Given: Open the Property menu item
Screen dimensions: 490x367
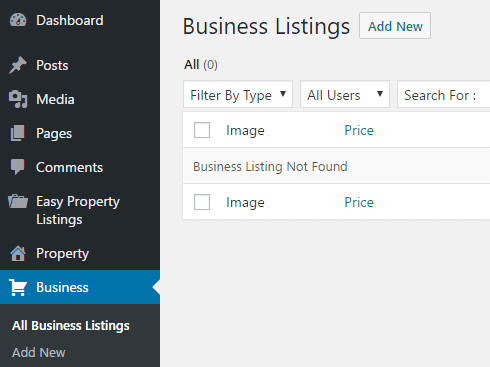Looking at the screenshot, I should point(80,253).
